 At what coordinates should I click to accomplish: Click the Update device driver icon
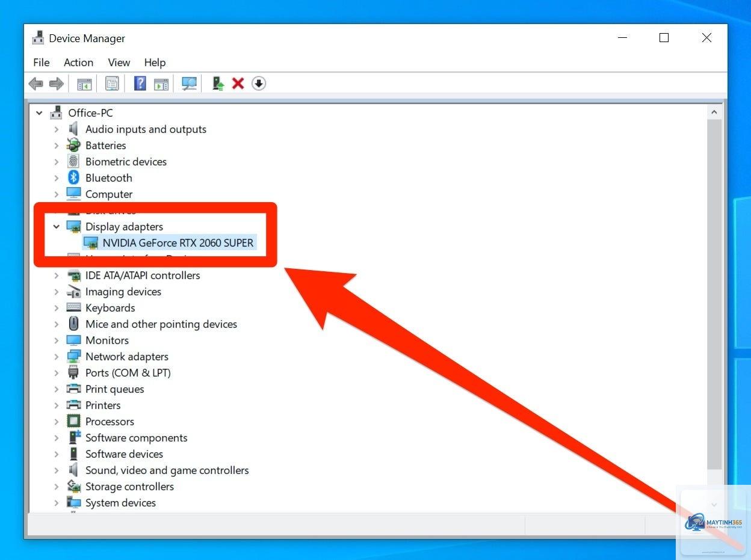tap(218, 84)
